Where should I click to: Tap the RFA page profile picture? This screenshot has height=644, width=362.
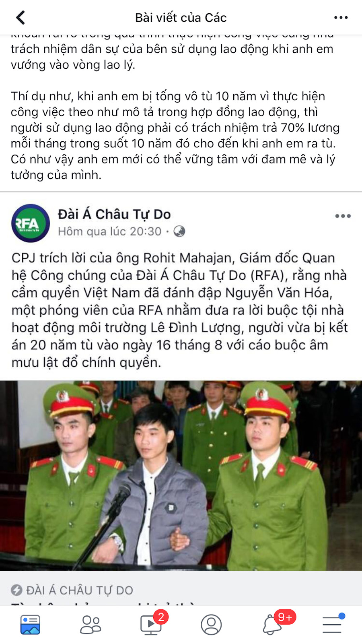coord(31,223)
